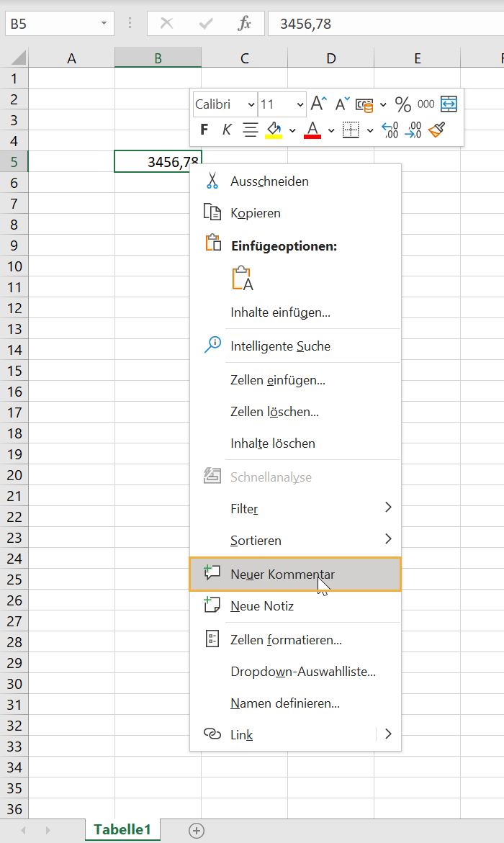
Task: Apply thousands separator 000 format
Action: 426,104
